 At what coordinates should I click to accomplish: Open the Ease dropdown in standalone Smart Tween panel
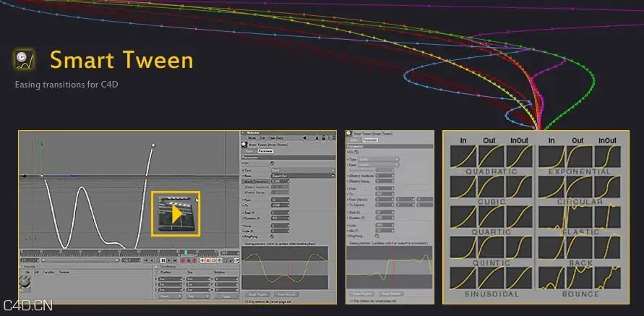click(378, 165)
